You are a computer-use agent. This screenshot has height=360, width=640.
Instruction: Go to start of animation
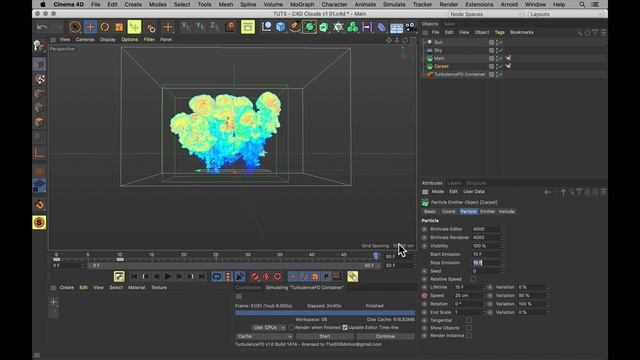[134, 277]
